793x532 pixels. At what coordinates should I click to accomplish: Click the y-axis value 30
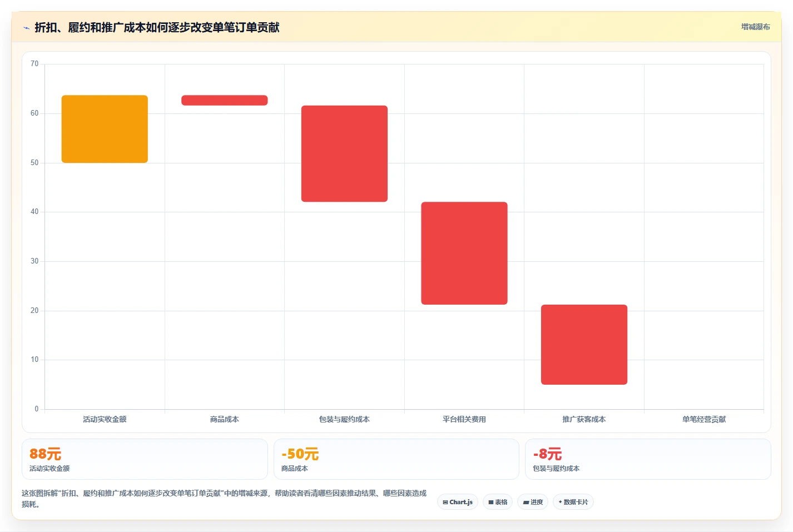pos(34,261)
